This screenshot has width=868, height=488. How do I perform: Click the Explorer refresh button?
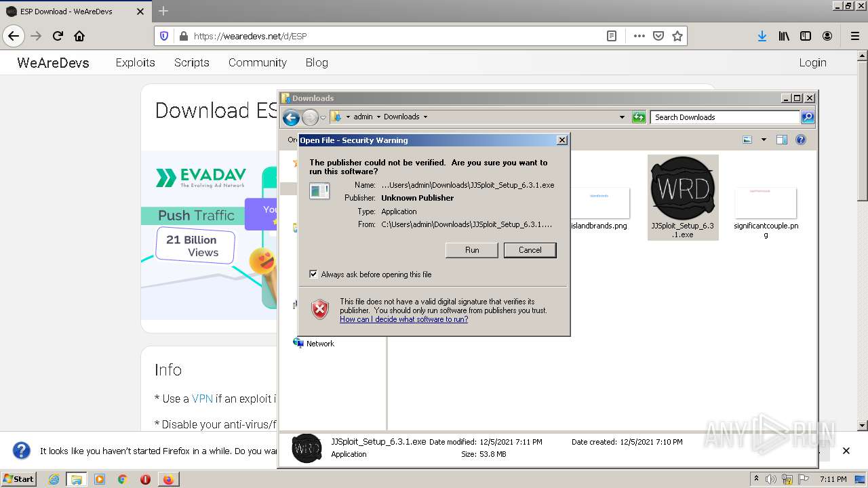coord(639,117)
